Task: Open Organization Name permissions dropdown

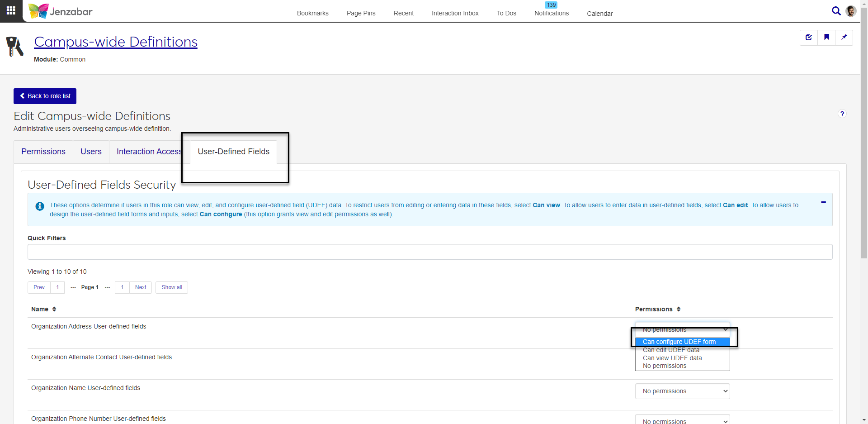Action: tap(682, 391)
